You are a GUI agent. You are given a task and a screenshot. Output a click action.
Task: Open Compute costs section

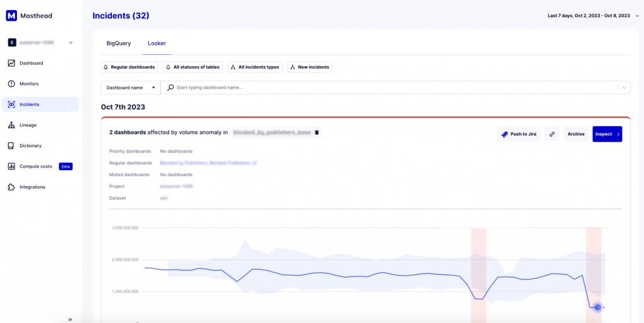[35, 166]
